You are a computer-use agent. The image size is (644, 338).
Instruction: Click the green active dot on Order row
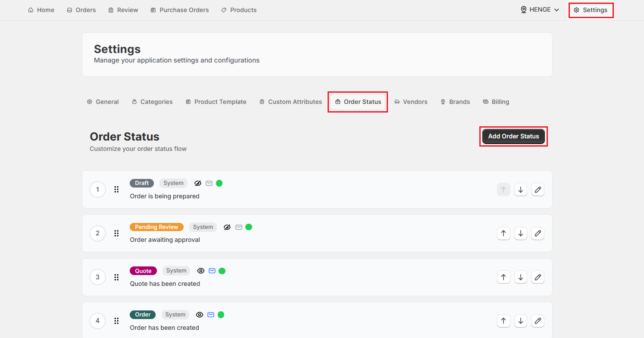coord(221,315)
